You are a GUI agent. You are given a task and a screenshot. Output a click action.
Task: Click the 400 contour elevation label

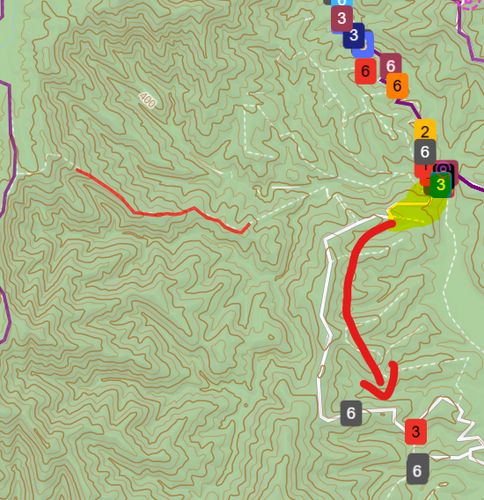click(x=147, y=100)
